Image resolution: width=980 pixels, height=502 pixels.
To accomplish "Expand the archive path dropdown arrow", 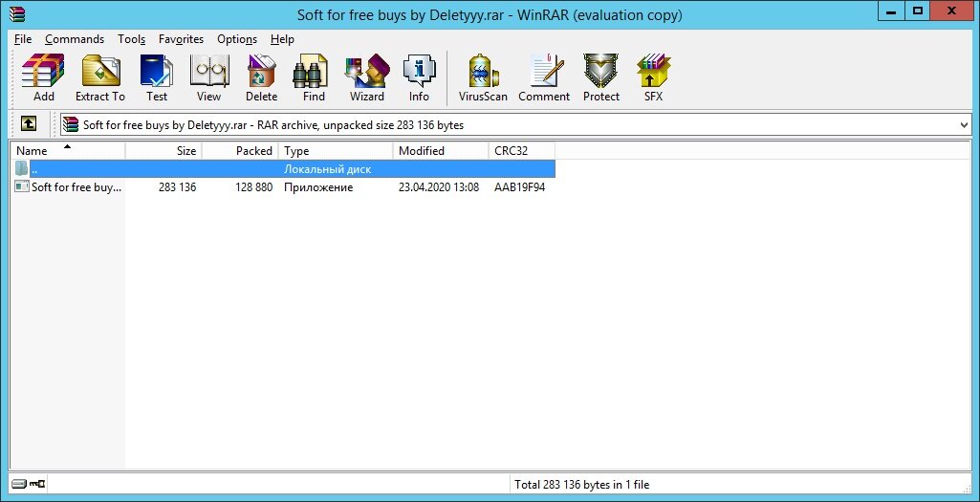I will pyautogui.click(x=964, y=125).
